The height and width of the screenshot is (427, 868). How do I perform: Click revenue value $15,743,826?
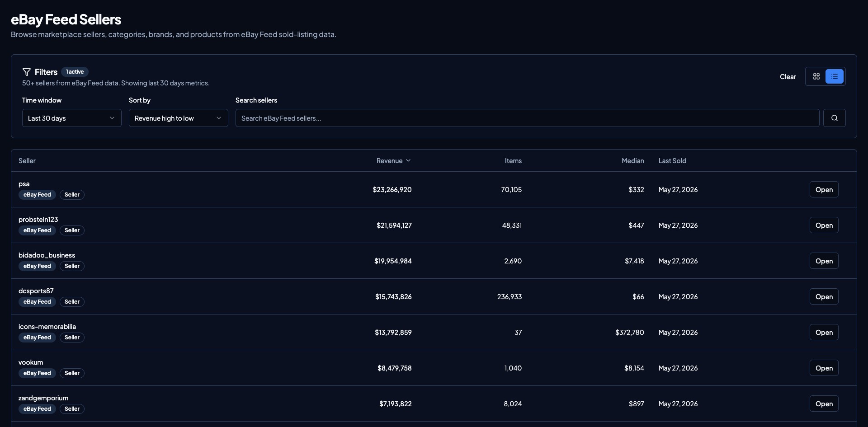393,297
